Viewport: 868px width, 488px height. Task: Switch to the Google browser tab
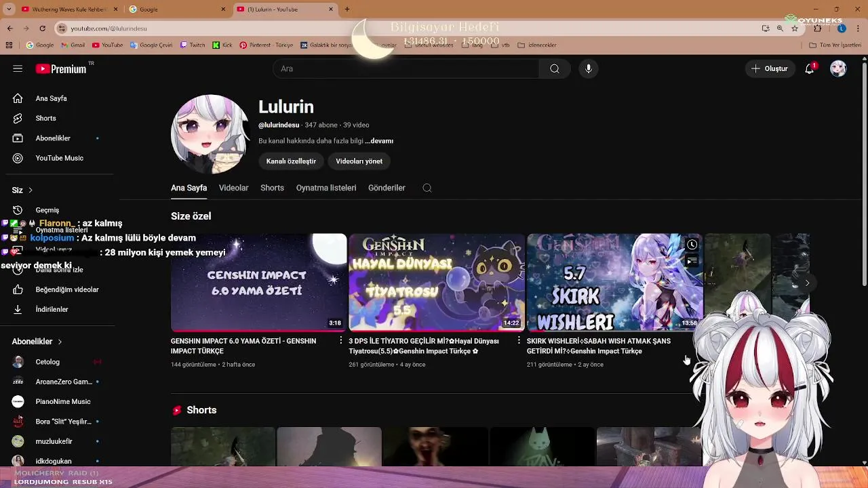click(176, 9)
